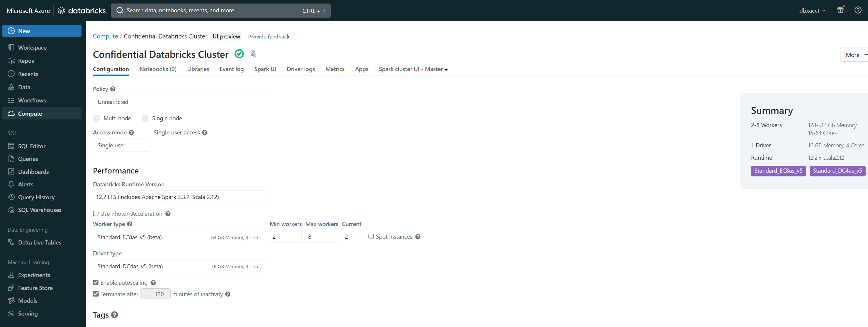
Task: Switch to the Event log tab
Action: click(232, 69)
